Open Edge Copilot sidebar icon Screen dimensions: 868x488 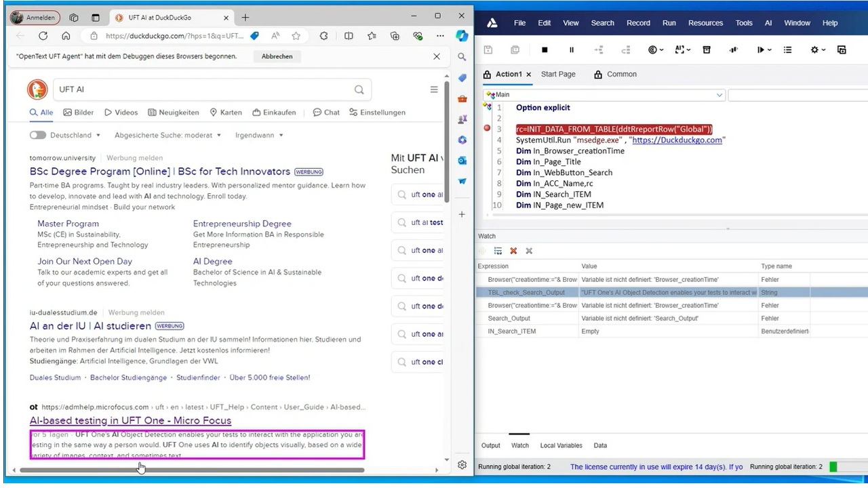[462, 36]
